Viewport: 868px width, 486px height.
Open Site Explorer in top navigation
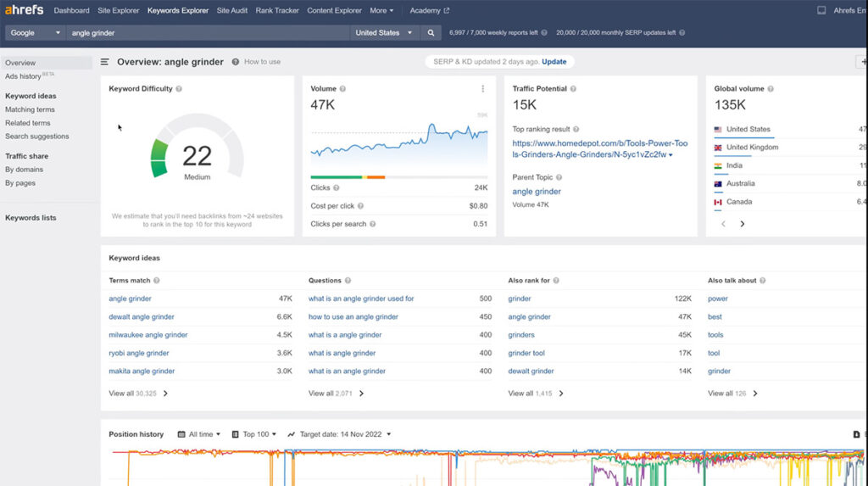118,11
